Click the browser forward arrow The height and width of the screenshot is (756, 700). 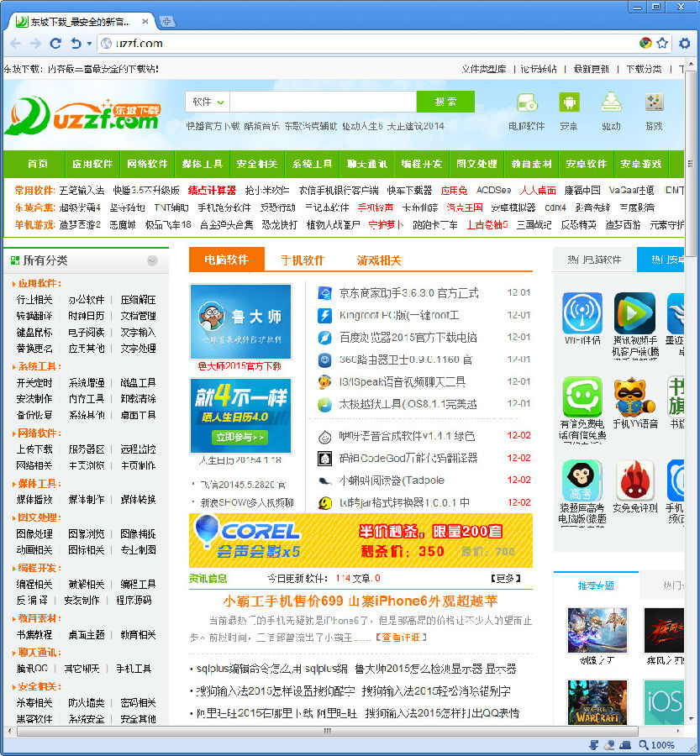pyautogui.click(x=35, y=44)
